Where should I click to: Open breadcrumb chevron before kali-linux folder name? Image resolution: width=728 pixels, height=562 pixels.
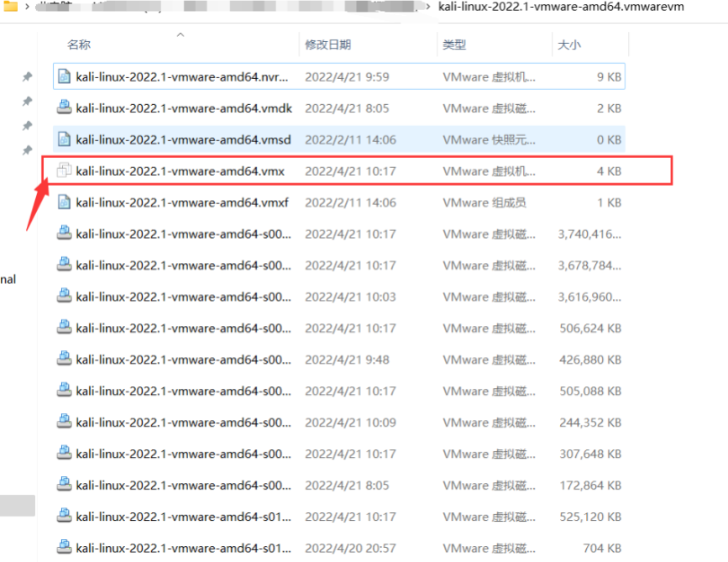(427, 7)
